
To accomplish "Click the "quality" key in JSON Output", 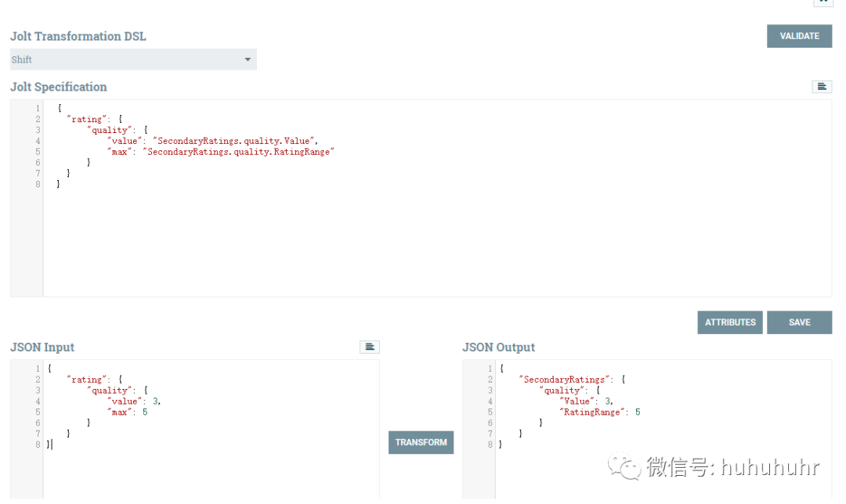I will [562, 391].
